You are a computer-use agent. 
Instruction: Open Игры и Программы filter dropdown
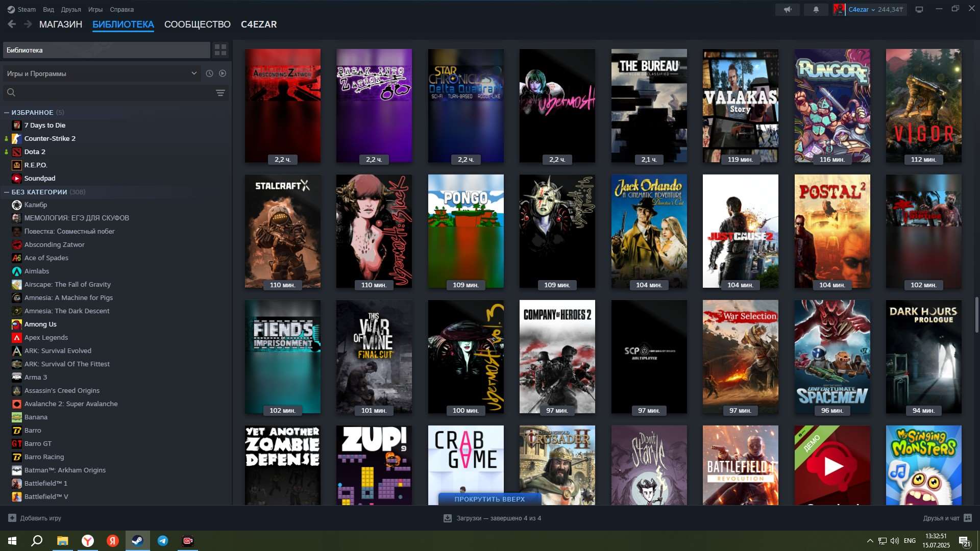101,73
